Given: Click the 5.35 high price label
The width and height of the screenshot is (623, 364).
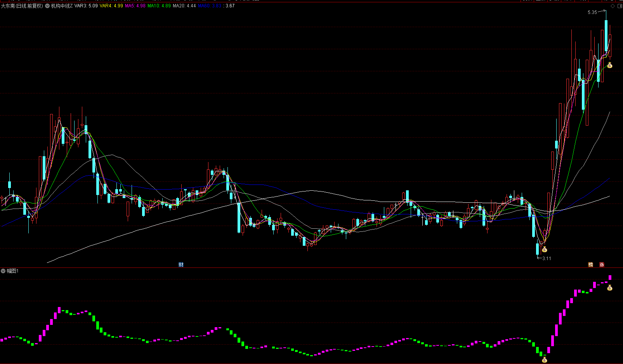Looking at the screenshot, I should [x=592, y=12].
